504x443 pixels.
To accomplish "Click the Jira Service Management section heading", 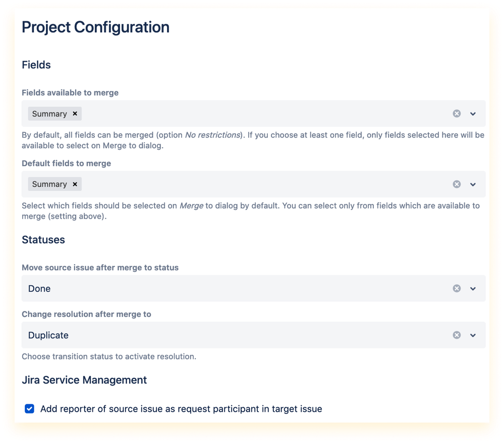I will pos(83,379).
